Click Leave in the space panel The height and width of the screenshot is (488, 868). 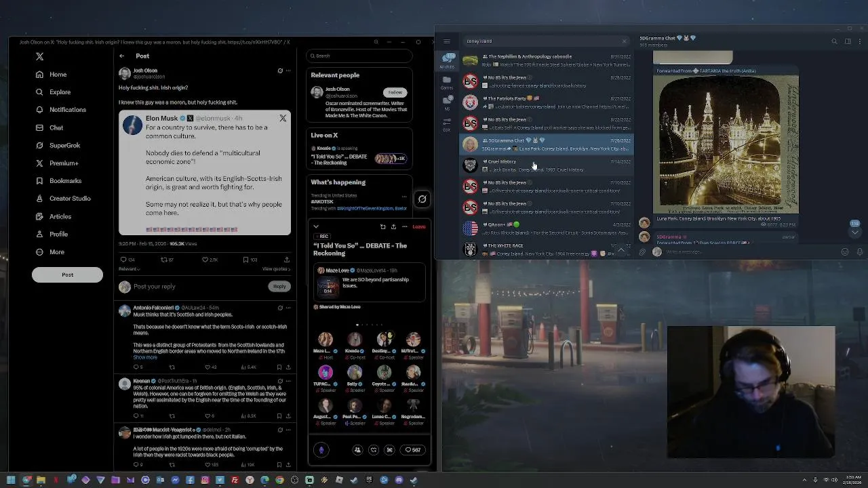(419, 227)
